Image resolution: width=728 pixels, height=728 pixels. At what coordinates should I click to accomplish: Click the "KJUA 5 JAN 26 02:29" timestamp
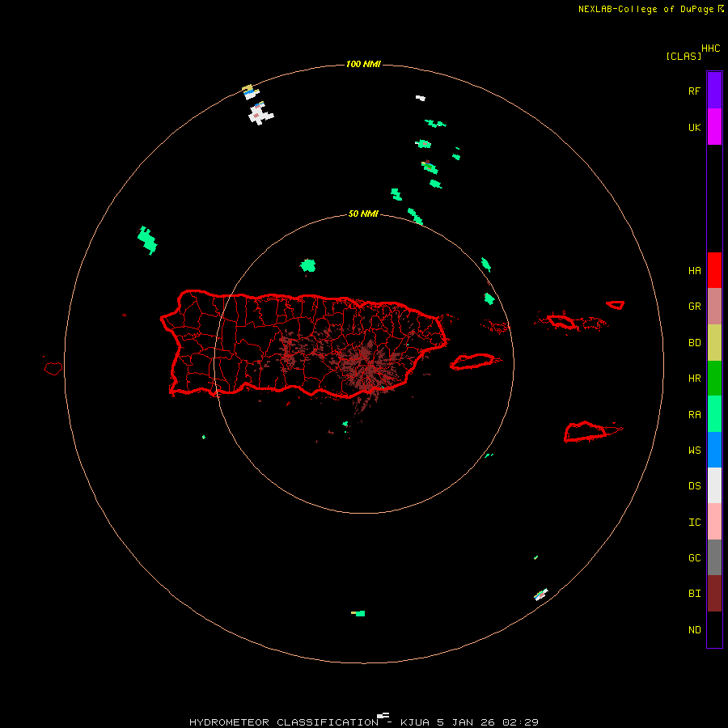[x=469, y=722]
